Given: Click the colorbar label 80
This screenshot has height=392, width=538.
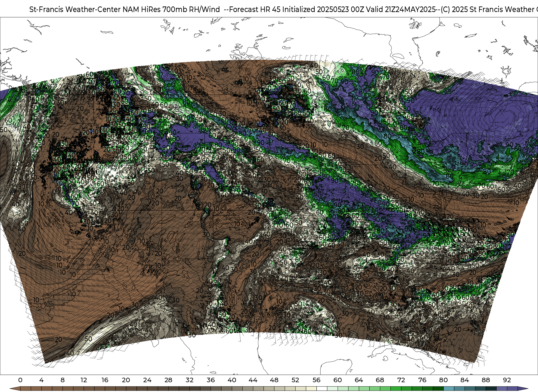Looking at the screenshot, I should click(443, 380).
